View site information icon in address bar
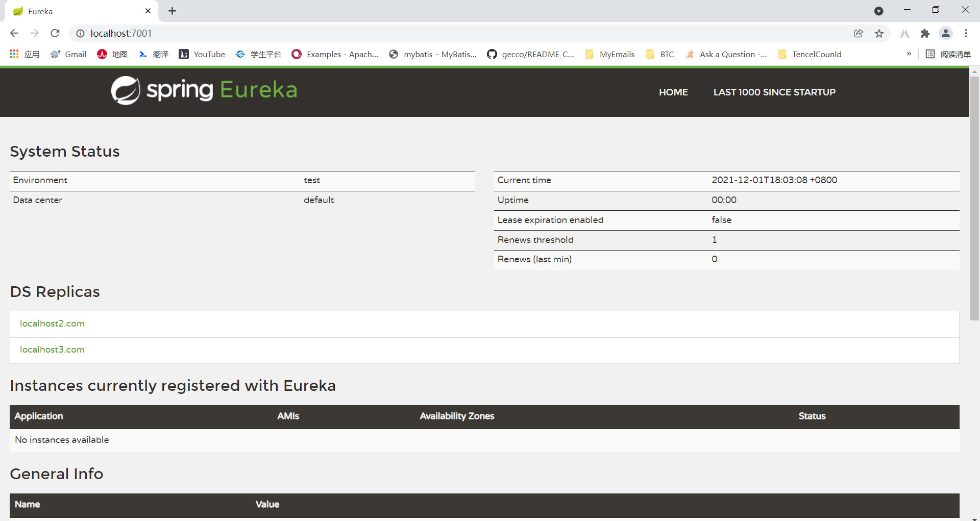Image resolution: width=980 pixels, height=521 pixels. (x=80, y=33)
